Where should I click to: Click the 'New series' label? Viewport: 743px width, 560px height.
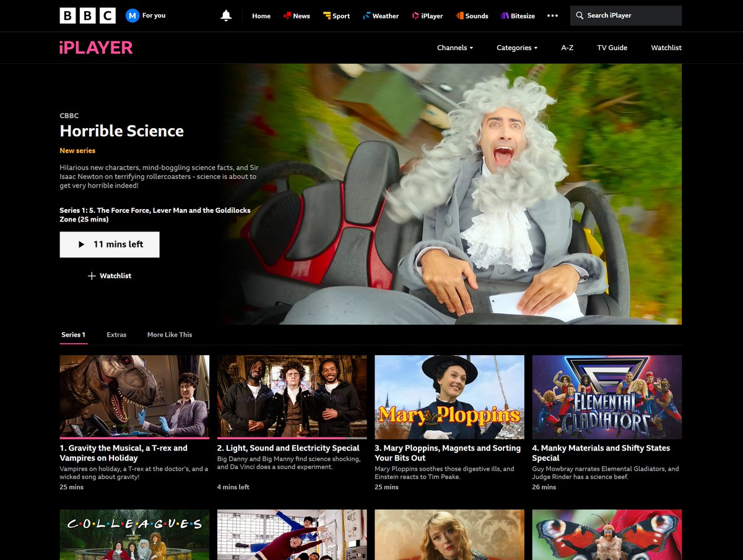click(x=77, y=150)
